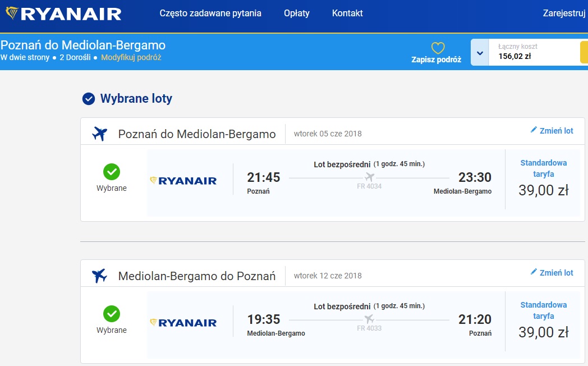Viewport: 588px width, 366px height.
Task: Open the Kontakt menu item
Action: point(347,13)
